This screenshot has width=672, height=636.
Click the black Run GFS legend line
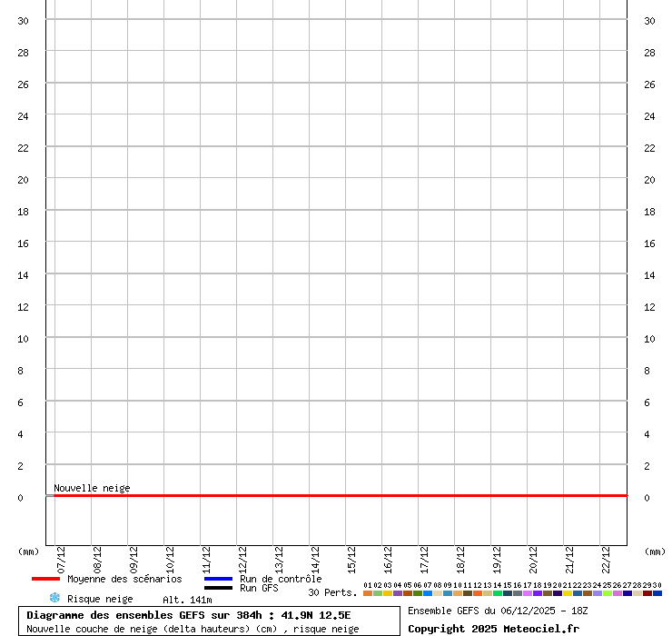pyautogui.click(x=218, y=588)
